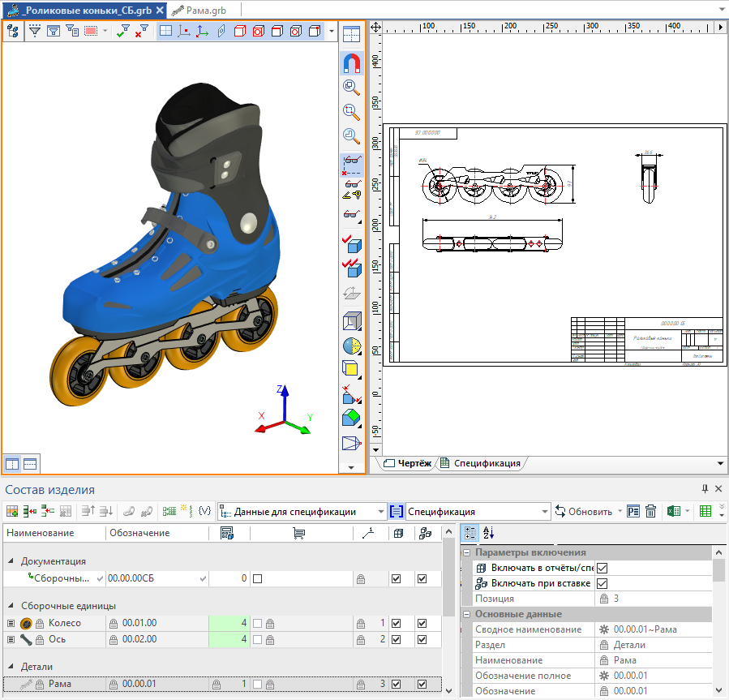Click the green checkmark filter icon
Viewport: 729px width, 700px height.
coord(122,32)
